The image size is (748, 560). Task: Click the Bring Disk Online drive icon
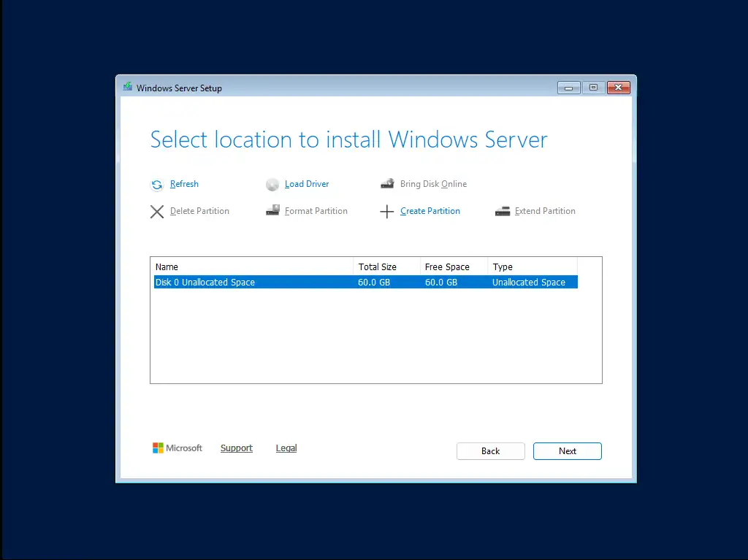[387, 184]
